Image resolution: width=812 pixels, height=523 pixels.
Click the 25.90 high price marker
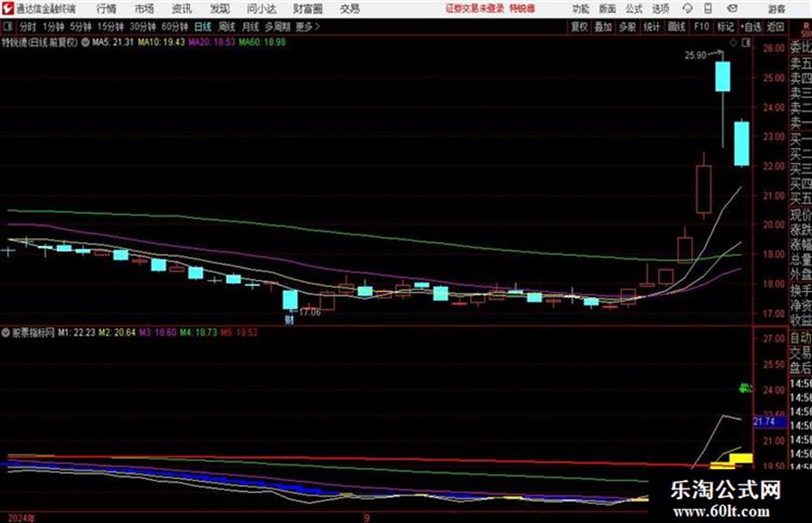click(x=695, y=56)
